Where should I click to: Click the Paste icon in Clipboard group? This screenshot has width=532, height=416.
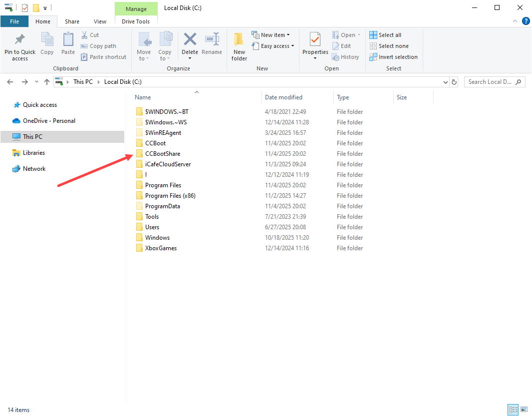point(68,40)
